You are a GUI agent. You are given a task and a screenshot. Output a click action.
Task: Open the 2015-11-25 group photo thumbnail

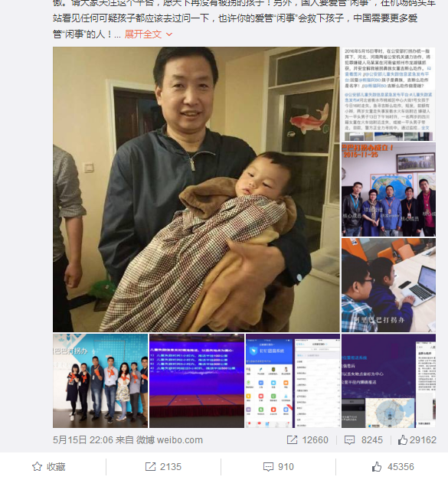pos(388,190)
